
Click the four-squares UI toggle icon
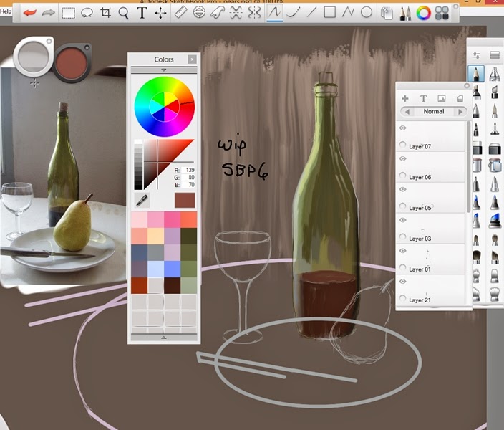click(442, 13)
